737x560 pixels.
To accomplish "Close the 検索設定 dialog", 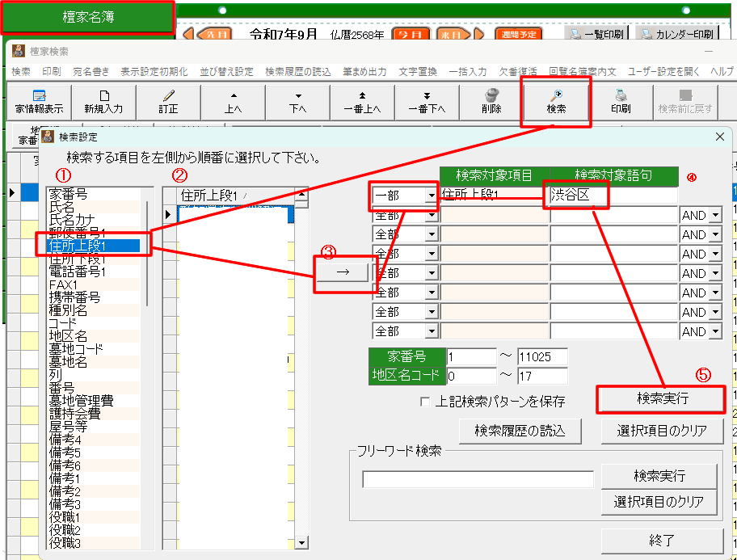I will (x=719, y=137).
